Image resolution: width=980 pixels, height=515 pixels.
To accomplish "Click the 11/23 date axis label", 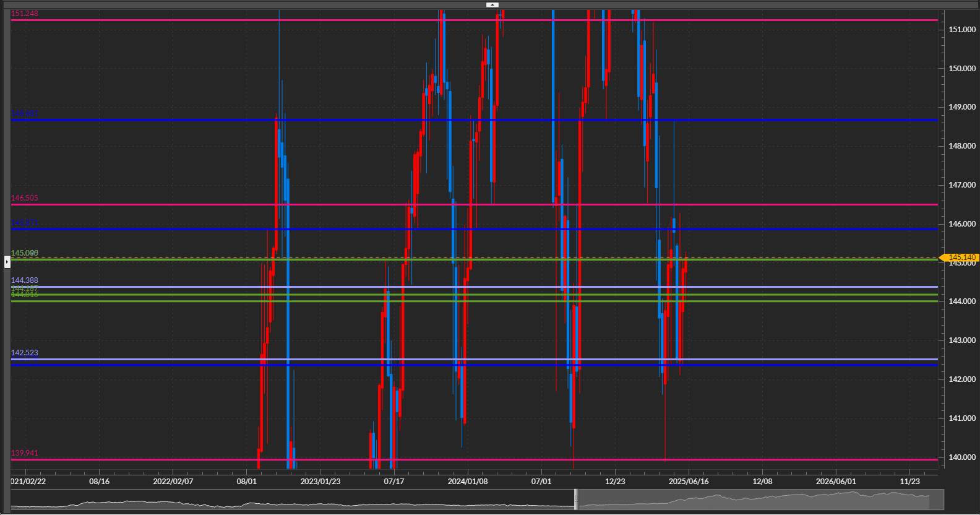I will [x=909, y=482].
